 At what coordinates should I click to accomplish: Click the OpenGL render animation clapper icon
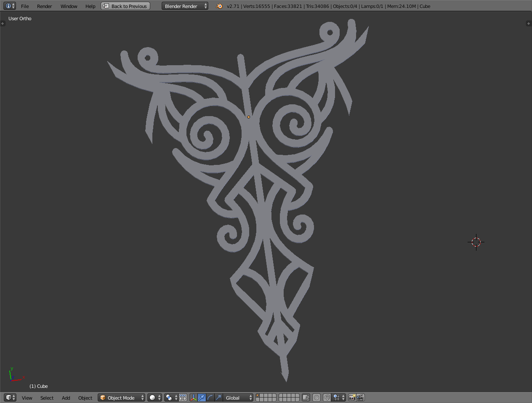tap(360, 398)
